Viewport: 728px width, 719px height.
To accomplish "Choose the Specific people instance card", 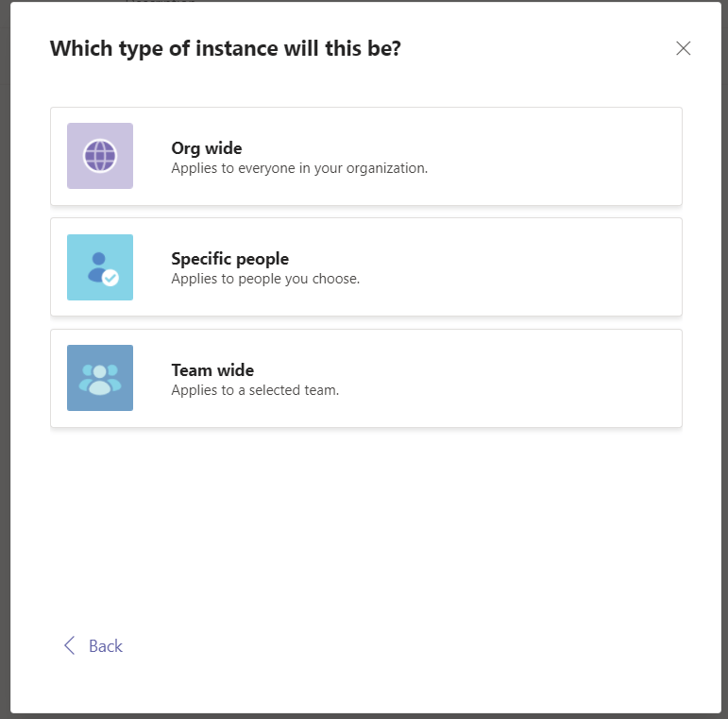I will point(365,266).
